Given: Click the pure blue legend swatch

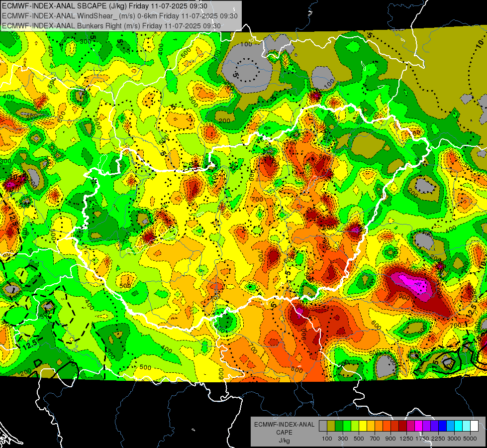Looking at the screenshot, I should tap(443, 426).
